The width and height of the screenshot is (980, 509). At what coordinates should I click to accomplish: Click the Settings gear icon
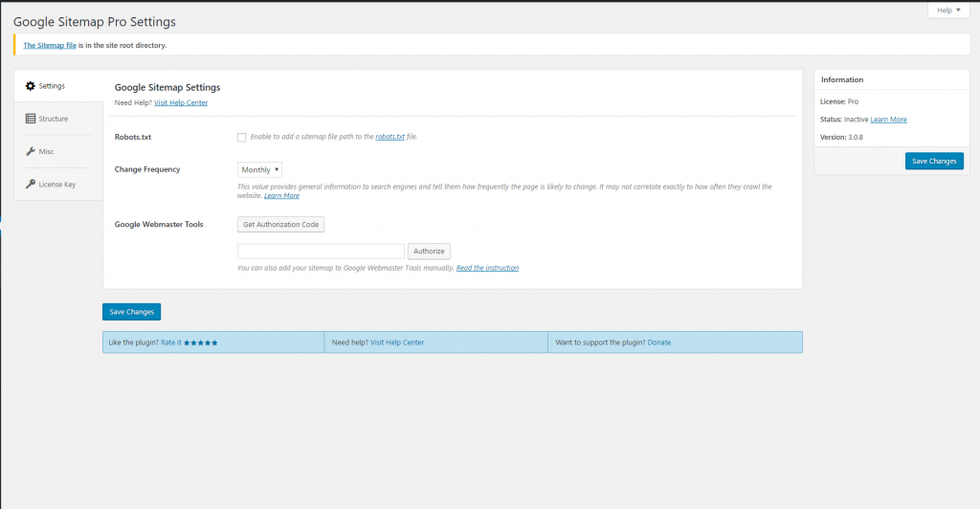30,85
